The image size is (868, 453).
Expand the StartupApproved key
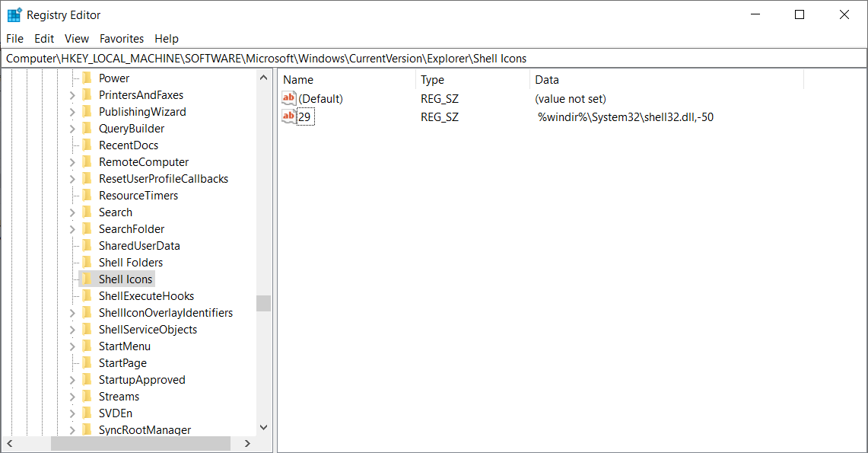pyautogui.click(x=72, y=380)
